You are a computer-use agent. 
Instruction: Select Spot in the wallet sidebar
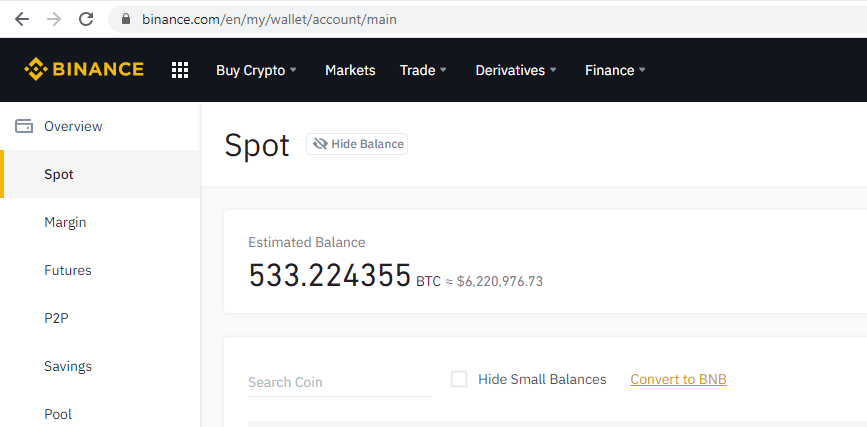pos(100,174)
